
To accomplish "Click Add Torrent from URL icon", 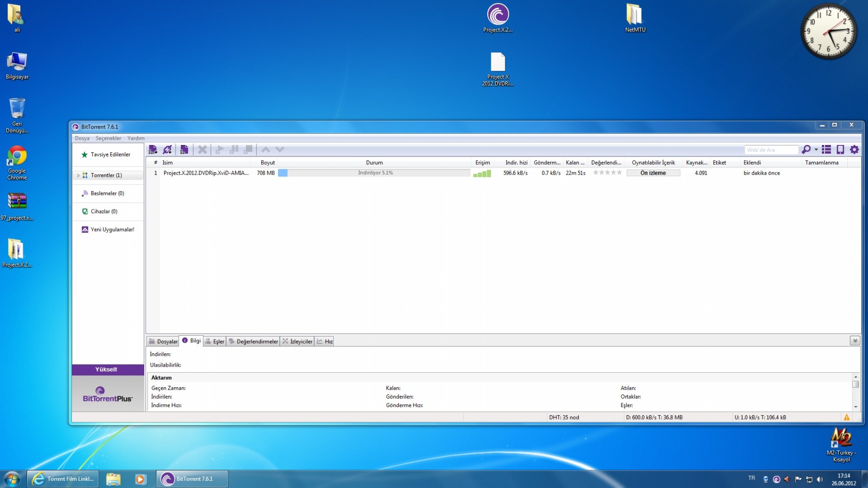I will (x=168, y=149).
